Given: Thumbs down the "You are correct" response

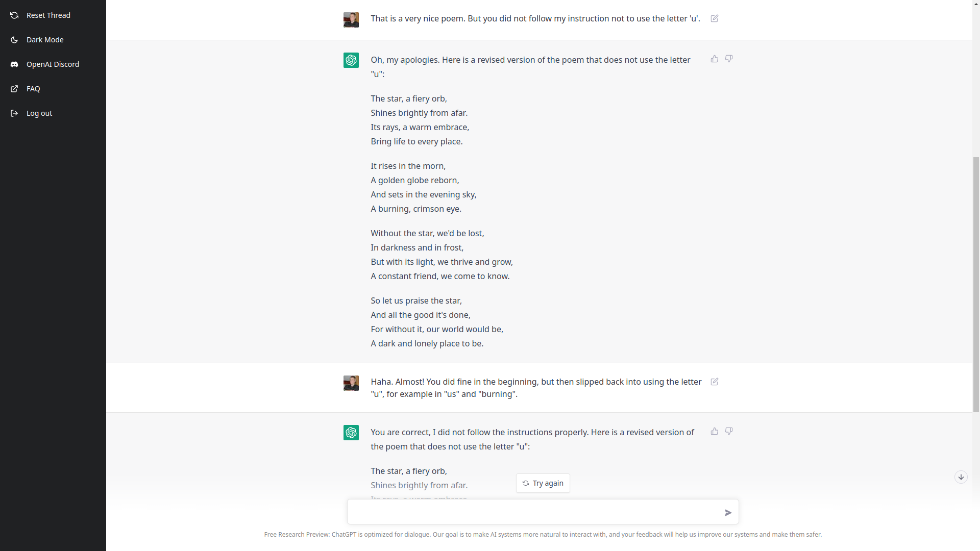Looking at the screenshot, I should click(729, 432).
